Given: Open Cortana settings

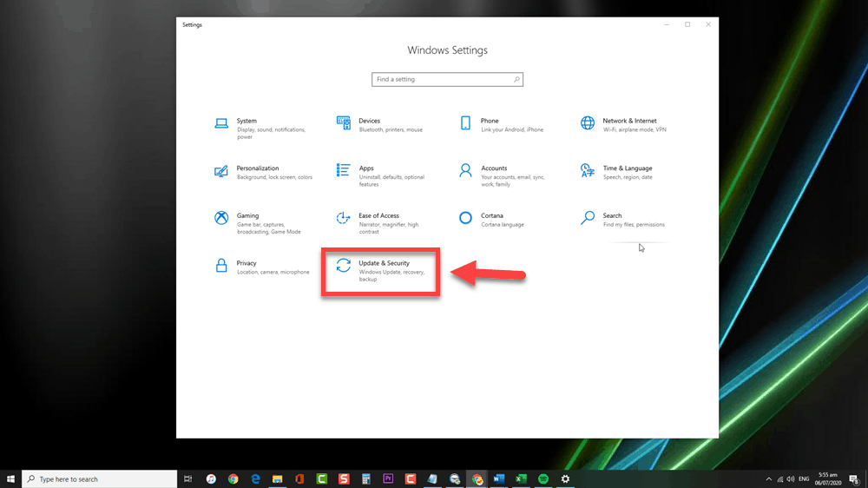Looking at the screenshot, I should coord(491,220).
